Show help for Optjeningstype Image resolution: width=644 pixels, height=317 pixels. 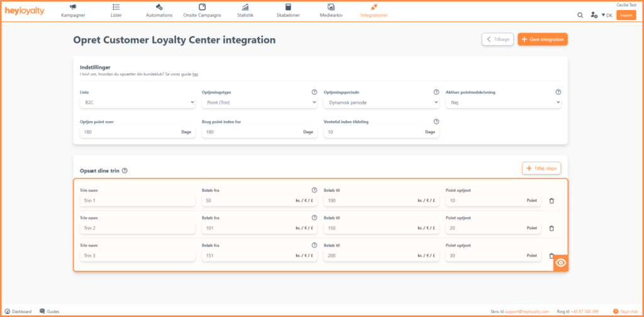tap(314, 92)
